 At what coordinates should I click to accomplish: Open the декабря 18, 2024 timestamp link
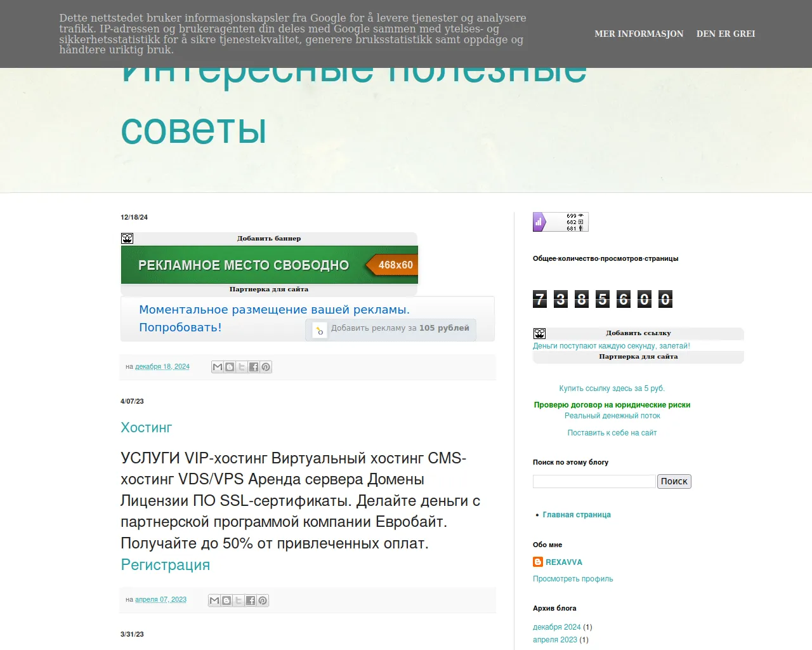coord(162,367)
